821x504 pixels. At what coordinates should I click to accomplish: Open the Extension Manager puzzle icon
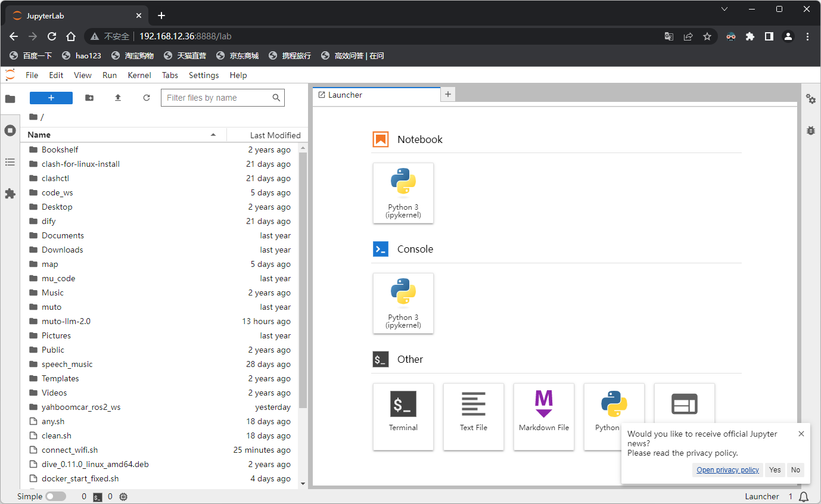(x=10, y=194)
